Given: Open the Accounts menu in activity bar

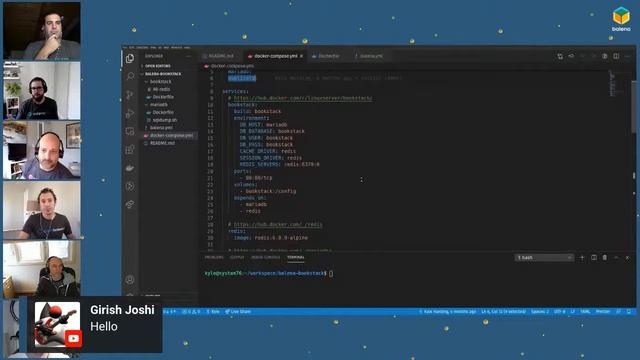Looking at the screenshot, I should [130, 280].
